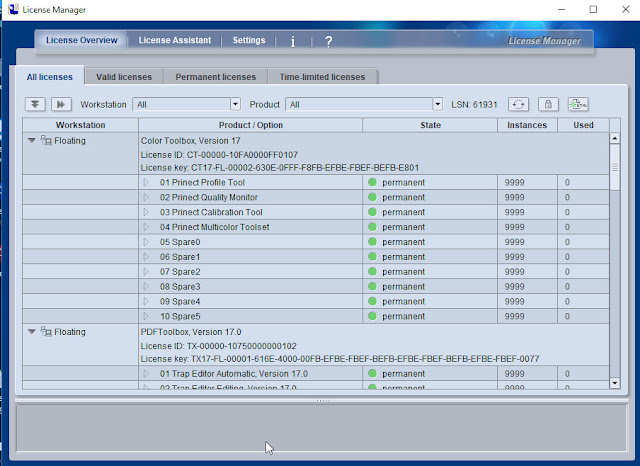Viewport: 640px width, 466px height.
Task: Open the Settings menu
Action: [x=249, y=40]
